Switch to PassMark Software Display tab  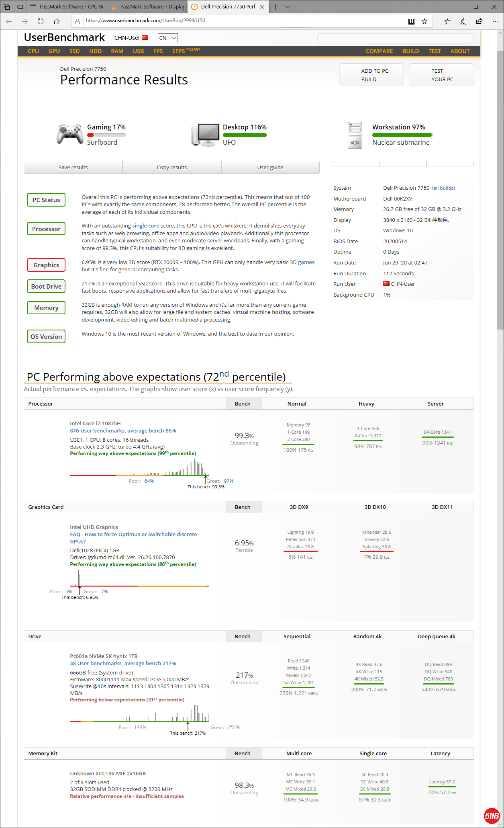(147, 7)
